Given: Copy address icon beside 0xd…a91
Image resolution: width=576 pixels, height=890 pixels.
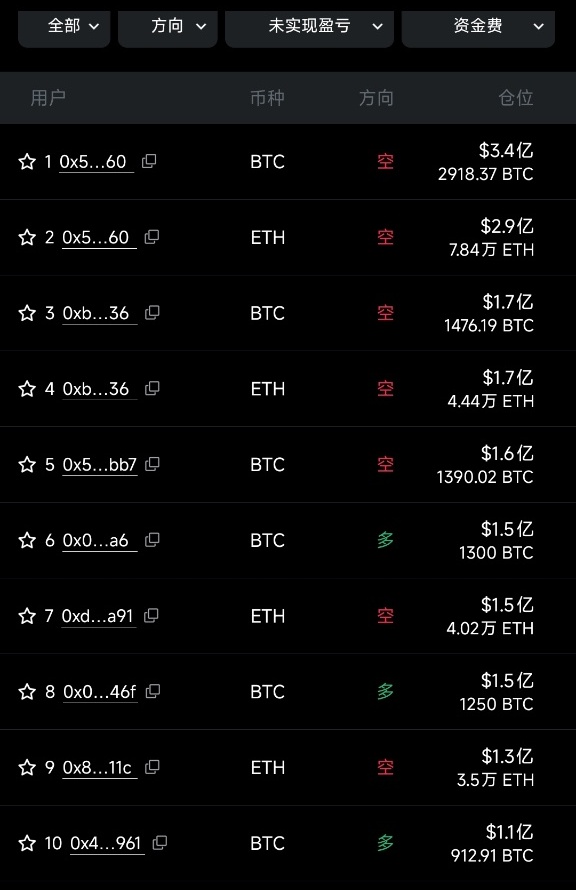Looking at the screenshot, I should (x=151, y=616).
